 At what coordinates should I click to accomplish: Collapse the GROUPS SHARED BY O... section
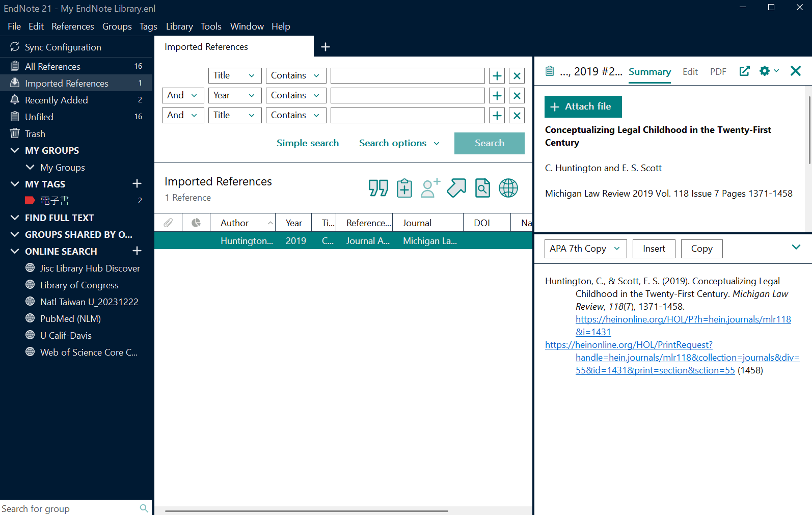pos(15,234)
